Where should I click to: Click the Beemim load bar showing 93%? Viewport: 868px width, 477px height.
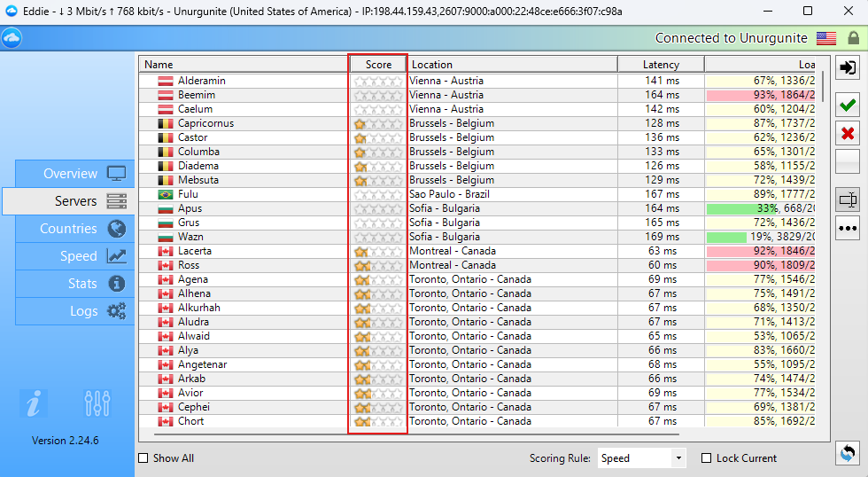pos(761,95)
